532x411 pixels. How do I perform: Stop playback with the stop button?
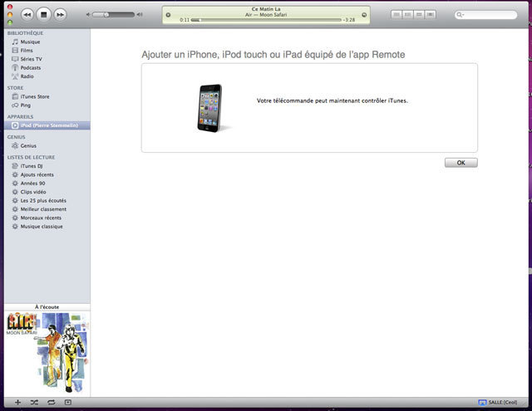43,15
